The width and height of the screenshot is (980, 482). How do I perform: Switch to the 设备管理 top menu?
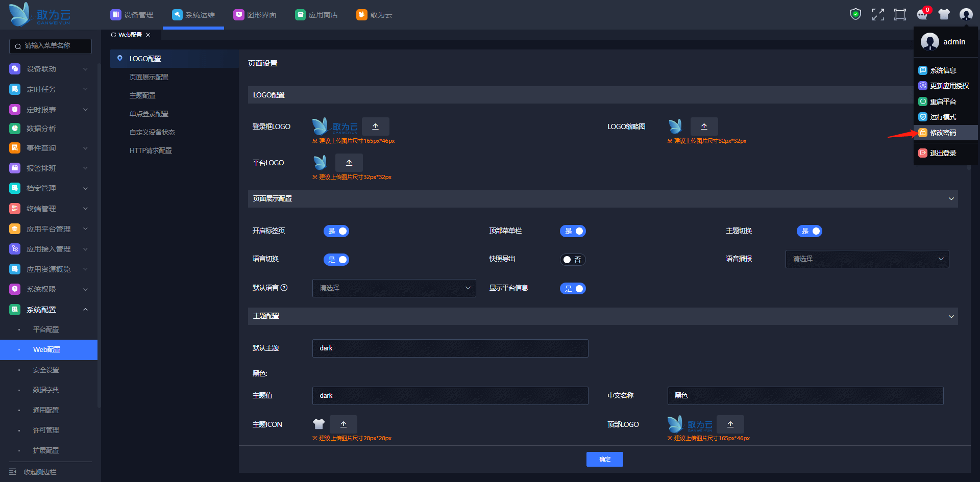132,15
